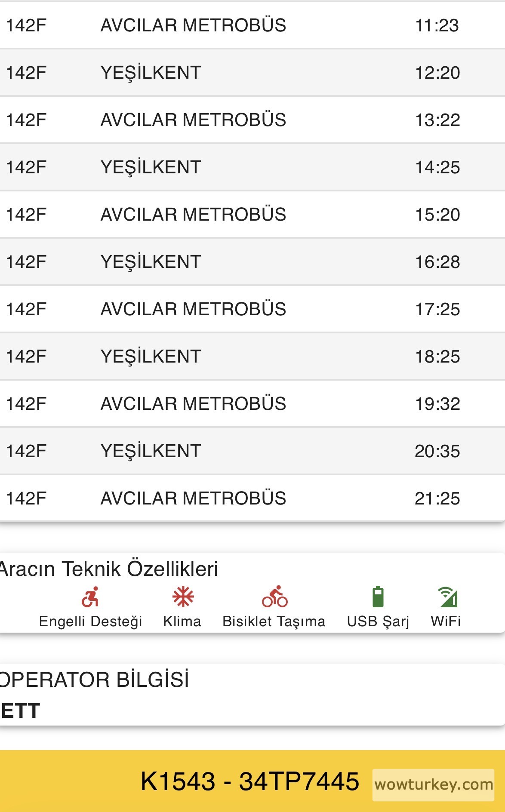
Task: Select the 15:20 Avcılar Metrobüs trip
Action: [252, 215]
